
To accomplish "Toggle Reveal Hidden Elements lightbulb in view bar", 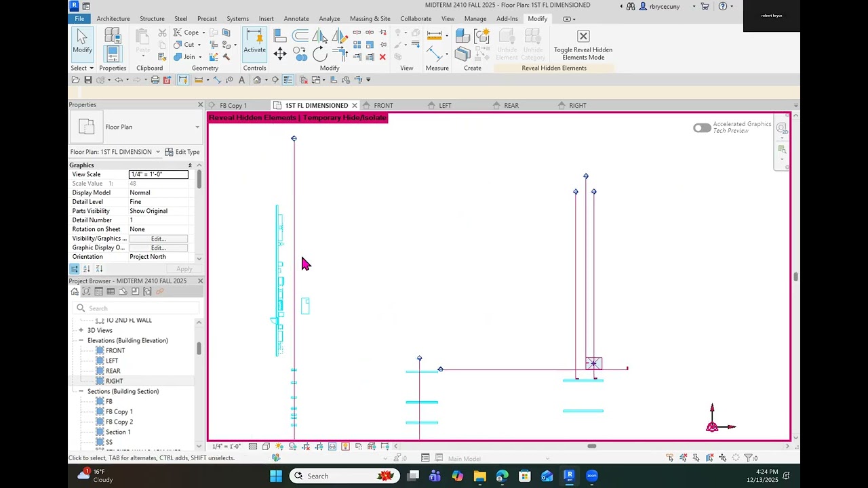I will click(345, 446).
